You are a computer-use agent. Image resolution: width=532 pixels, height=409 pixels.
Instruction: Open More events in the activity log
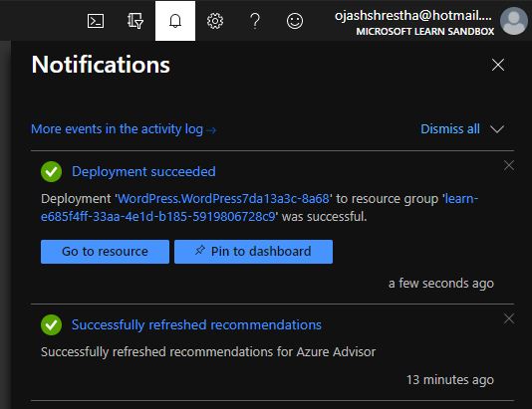pos(124,129)
